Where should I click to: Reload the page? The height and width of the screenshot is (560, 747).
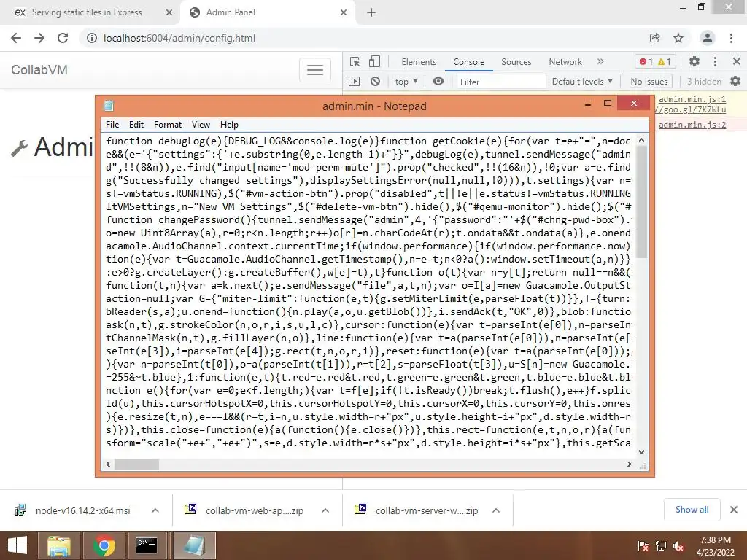tap(63, 38)
